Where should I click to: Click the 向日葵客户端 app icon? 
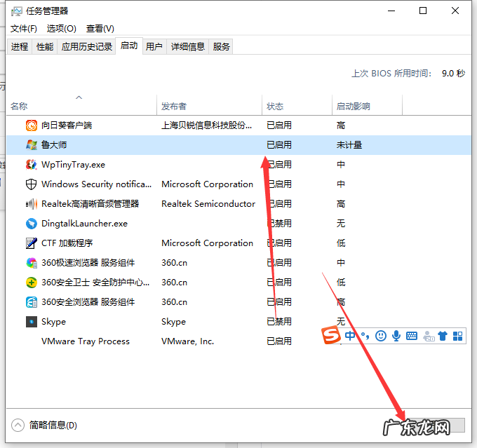32,125
